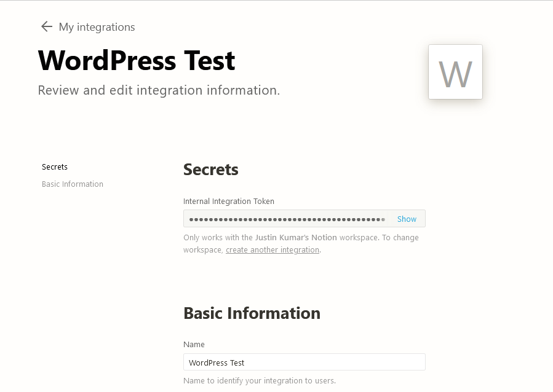Click the Only works with the helper text

click(218, 237)
